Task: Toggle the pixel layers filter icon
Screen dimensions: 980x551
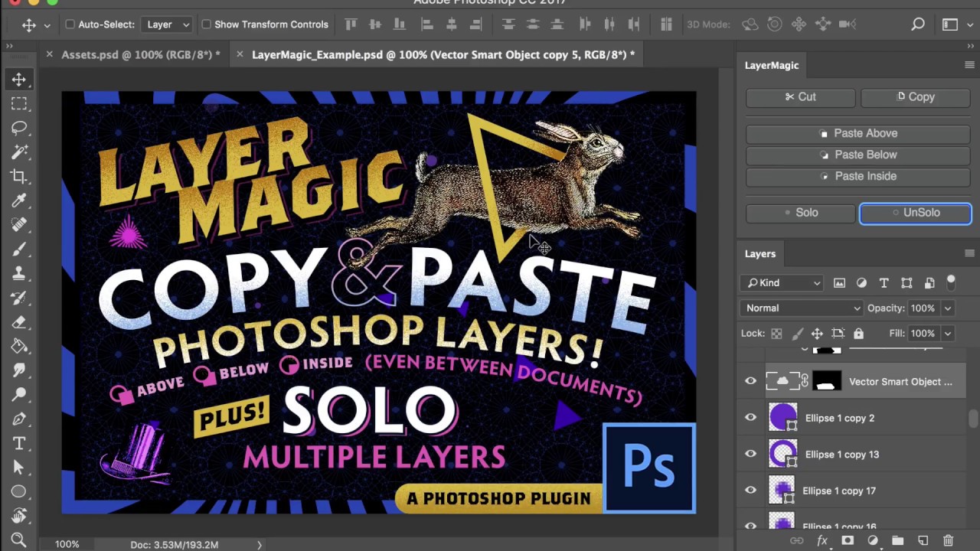Action: tap(839, 283)
